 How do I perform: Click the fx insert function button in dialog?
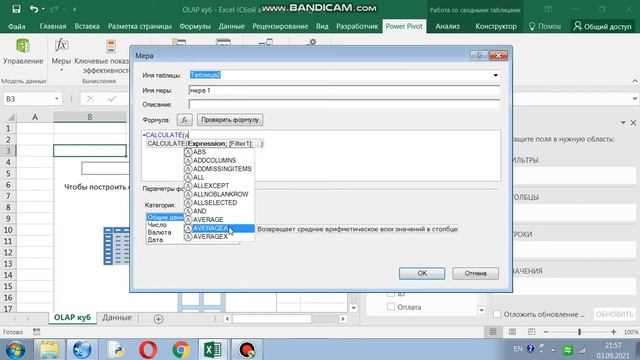point(184,120)
